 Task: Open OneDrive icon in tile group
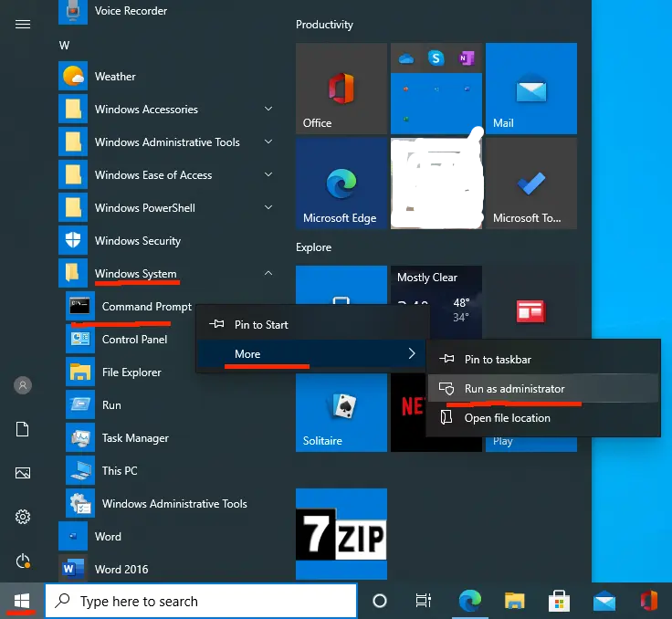(406, 58)
